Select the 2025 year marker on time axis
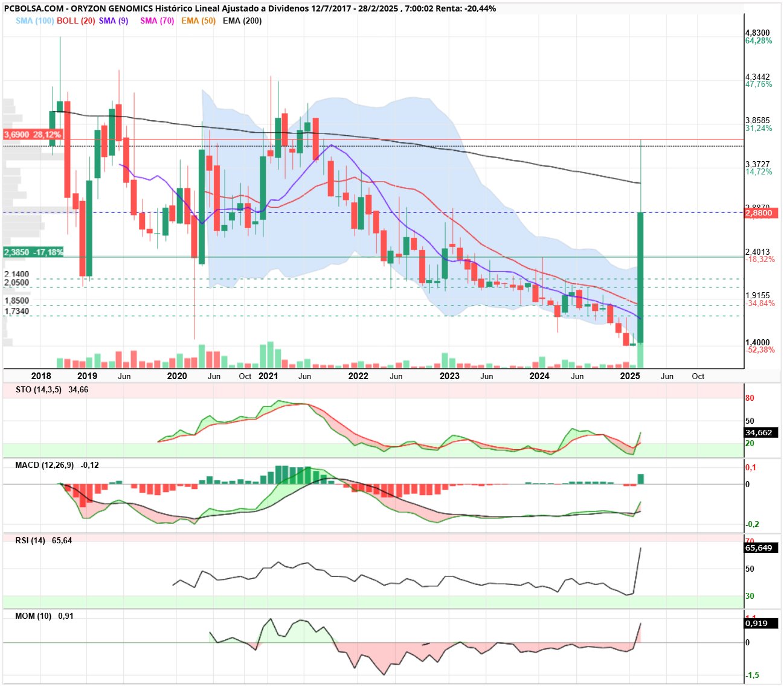The image size is (784, 687). tap(630, 376)
